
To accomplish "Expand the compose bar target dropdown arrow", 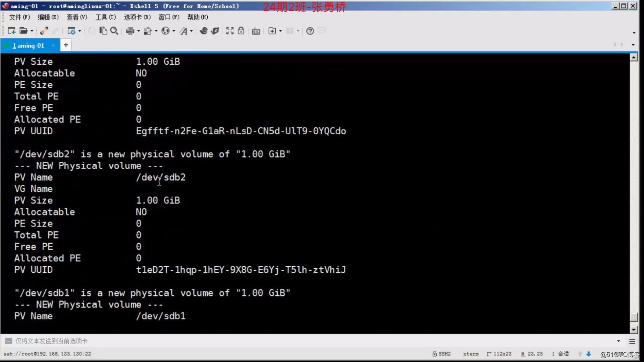I will (x=619, y=341).
